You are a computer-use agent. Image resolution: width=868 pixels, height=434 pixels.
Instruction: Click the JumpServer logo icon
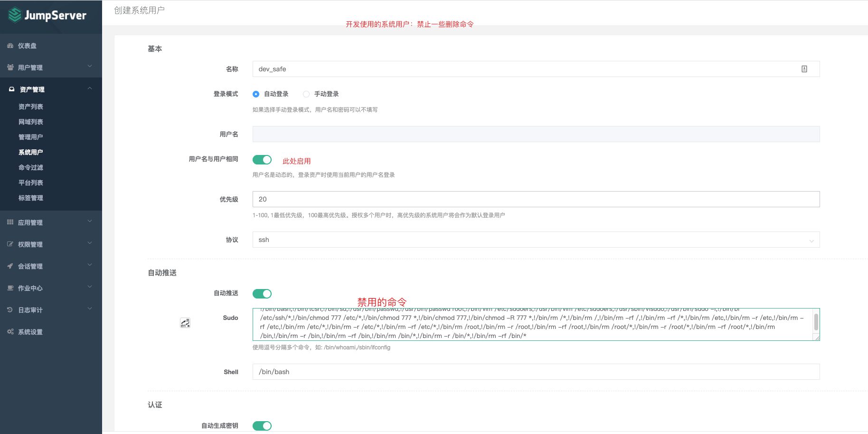pyautogui.click(x=15, y=15)
